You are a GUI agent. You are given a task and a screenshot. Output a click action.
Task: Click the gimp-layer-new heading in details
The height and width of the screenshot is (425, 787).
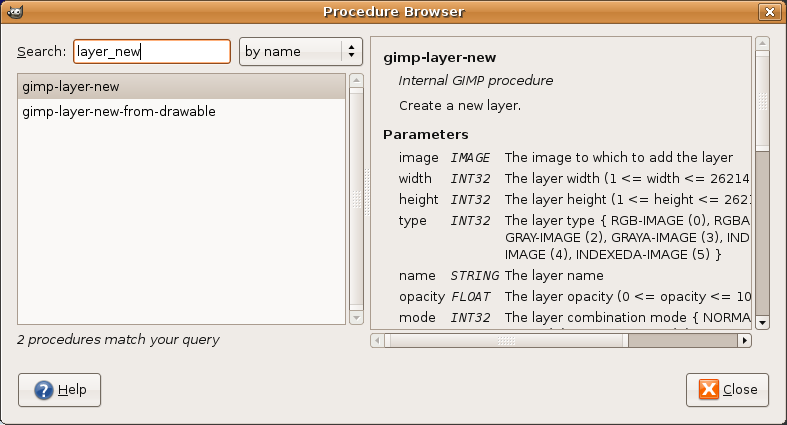coord(440,58)
